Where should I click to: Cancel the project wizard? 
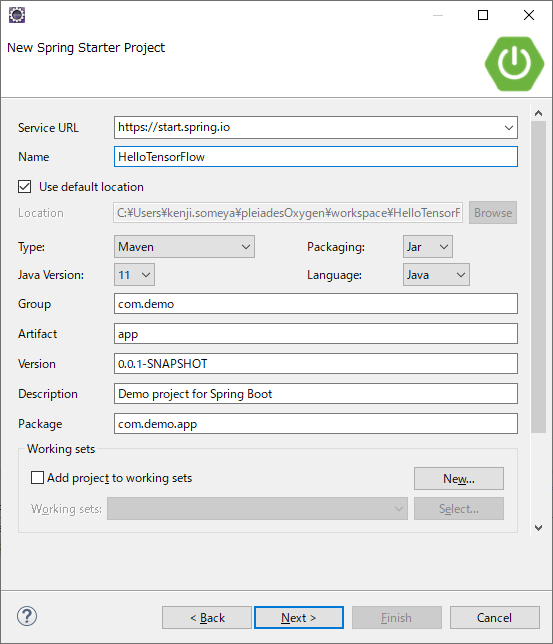pos(495,618)
